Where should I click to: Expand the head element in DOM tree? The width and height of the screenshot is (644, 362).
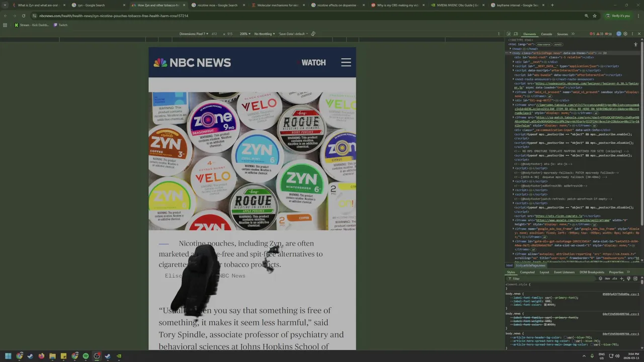pyautogui.click(x=510, y=49)
